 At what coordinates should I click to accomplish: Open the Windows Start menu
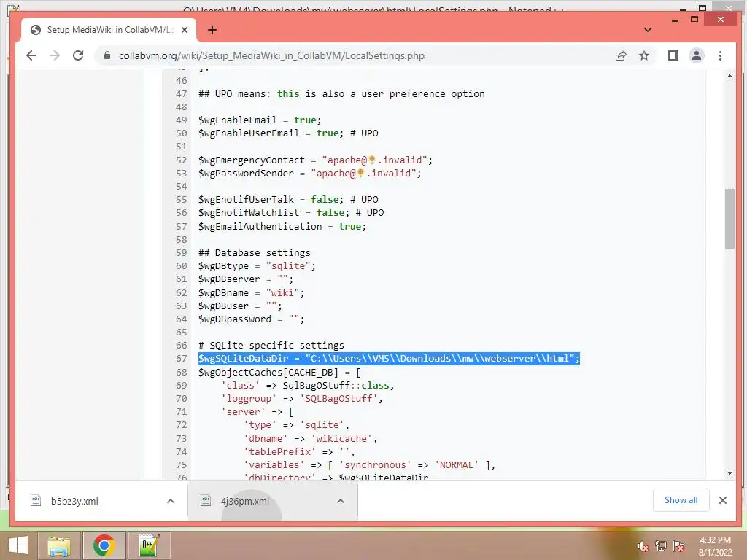coord(18,545)
